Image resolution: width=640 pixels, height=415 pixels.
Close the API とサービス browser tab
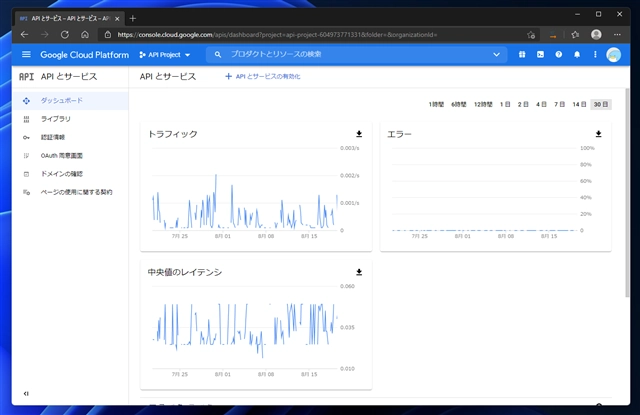pos(117,19)
